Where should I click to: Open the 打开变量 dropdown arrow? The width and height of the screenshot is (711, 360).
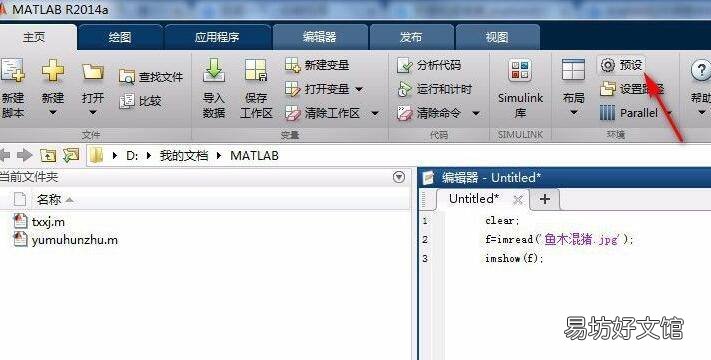[359, 89]
